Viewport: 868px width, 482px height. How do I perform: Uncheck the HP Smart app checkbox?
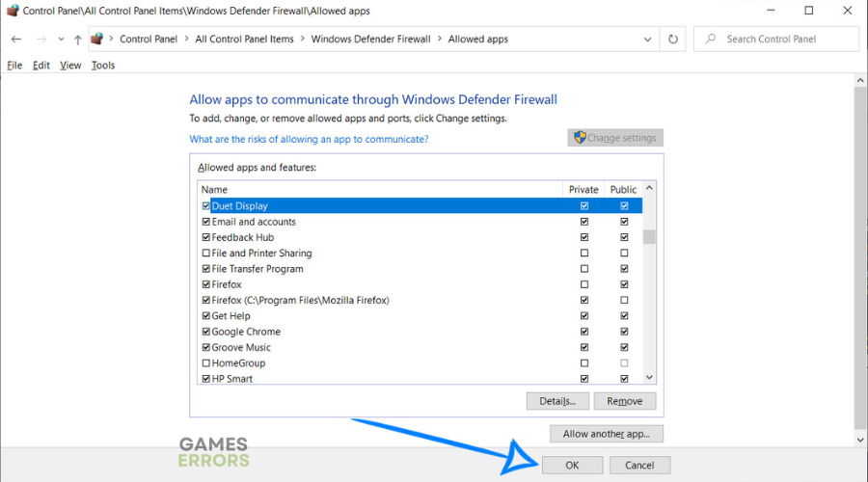click(206, 379)
